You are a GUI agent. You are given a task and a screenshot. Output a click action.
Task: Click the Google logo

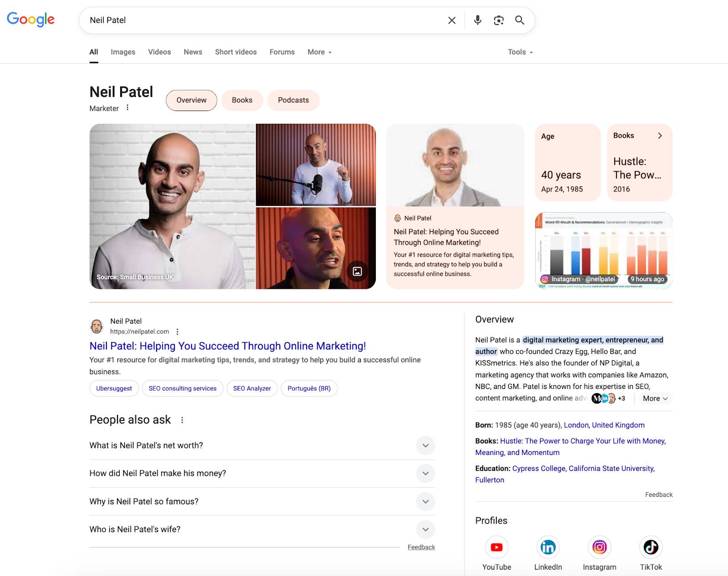click(30, 20)
